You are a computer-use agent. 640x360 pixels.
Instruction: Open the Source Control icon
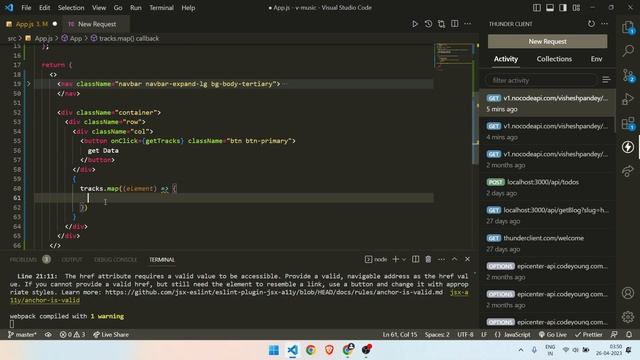pyautogui.click(x=628, y=75)
